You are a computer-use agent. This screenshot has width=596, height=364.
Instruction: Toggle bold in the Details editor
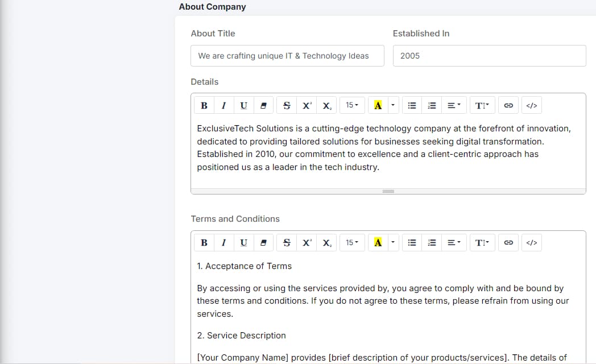point(204,105)
